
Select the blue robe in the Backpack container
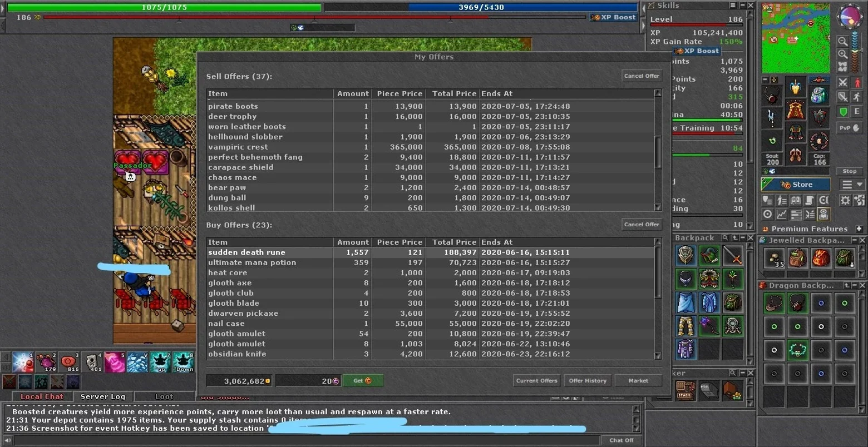(709, 303)
